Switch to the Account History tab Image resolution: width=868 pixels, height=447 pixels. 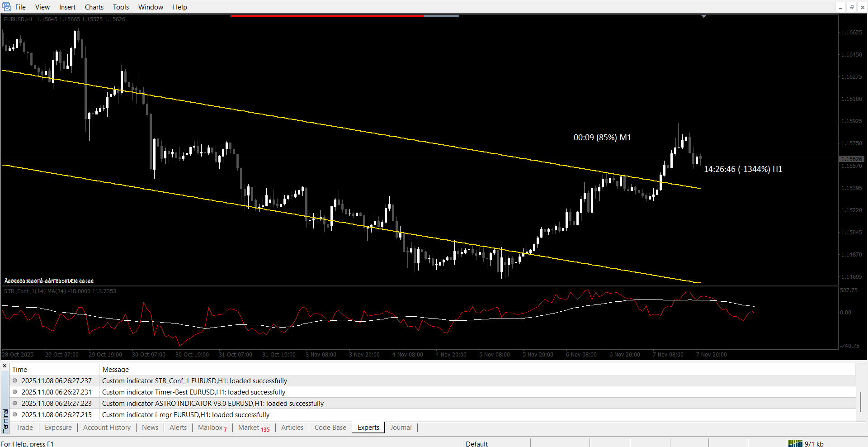coord(107,428)
